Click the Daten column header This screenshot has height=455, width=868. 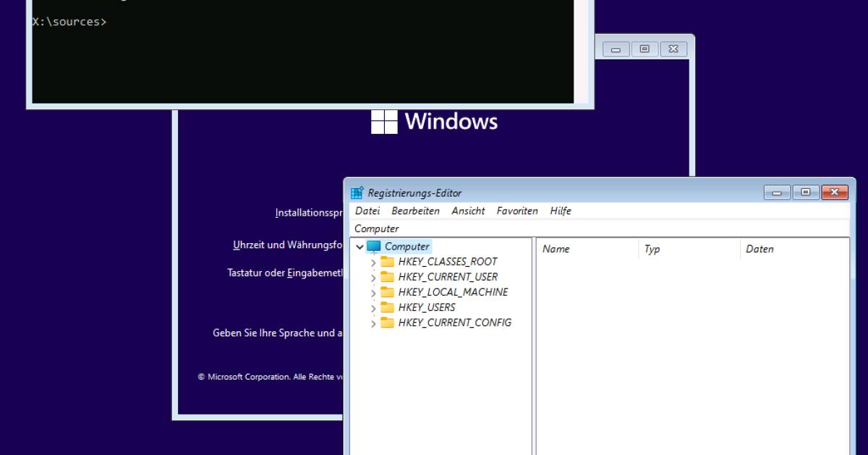(x=795, y=249)
